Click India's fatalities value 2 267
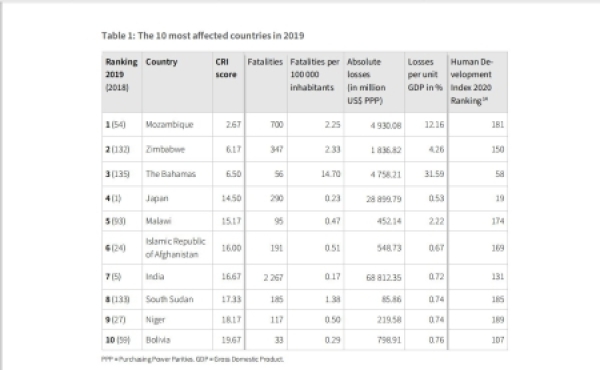Viewport: 600px width, 370px height. [x=273, y=277]
